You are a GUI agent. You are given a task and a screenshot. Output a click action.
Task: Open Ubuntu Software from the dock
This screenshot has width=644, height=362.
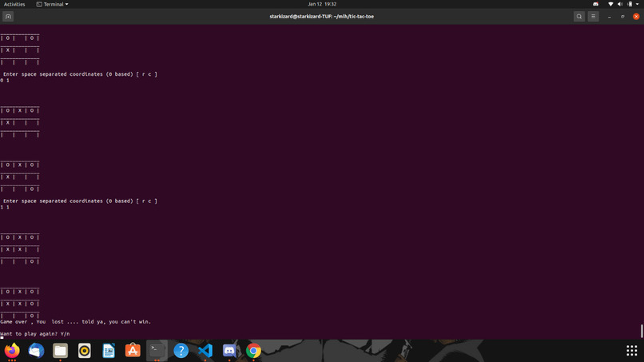(x=133, y=351)
